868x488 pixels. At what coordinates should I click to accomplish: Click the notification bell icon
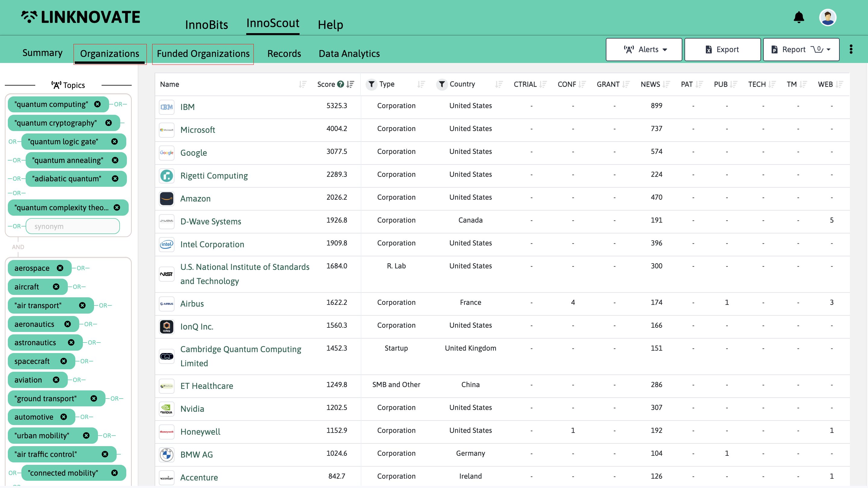pyautogui.click(x=799, y=17)
